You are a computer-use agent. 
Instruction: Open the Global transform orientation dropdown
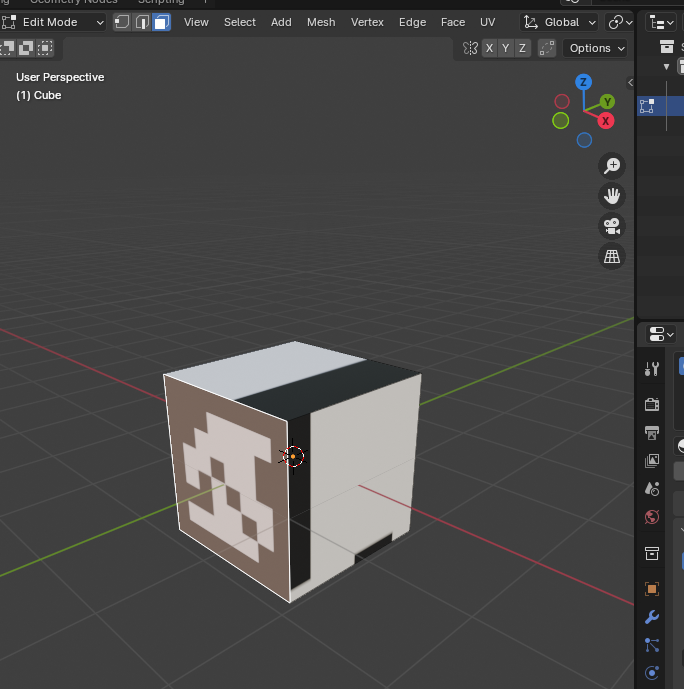click(559, 22)
